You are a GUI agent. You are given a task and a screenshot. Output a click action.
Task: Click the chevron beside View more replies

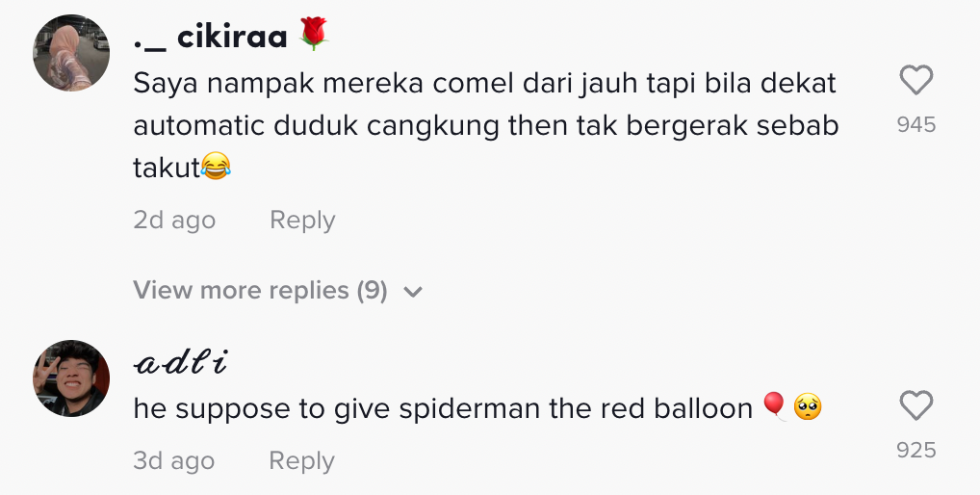(413, 291)
